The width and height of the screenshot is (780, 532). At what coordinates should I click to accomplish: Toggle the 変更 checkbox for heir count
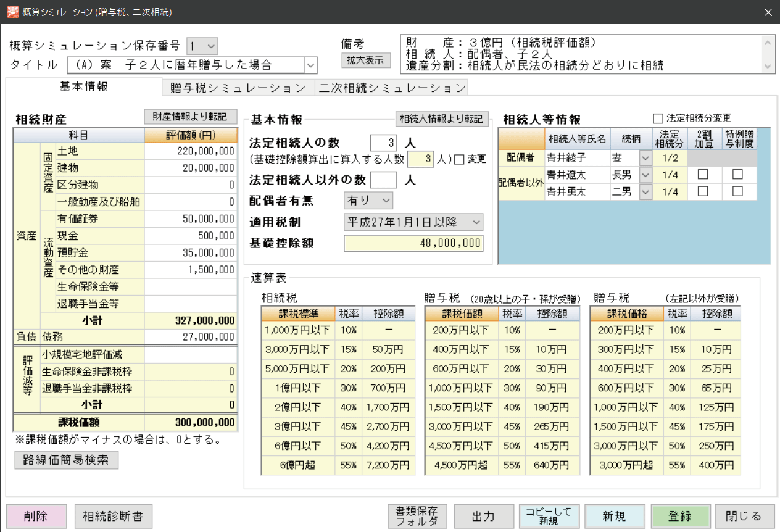click(x=459, y=159)
